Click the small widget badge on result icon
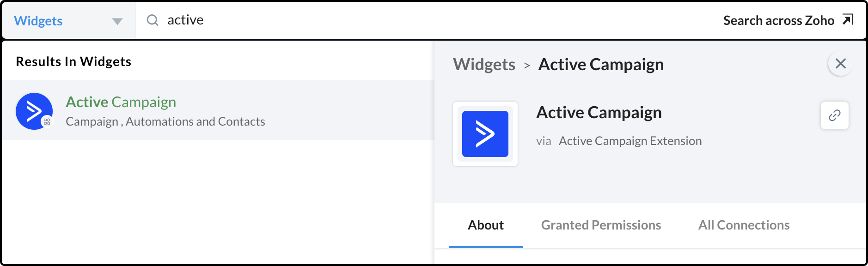This screenshot has height=266, width=868. pos(47,122)
